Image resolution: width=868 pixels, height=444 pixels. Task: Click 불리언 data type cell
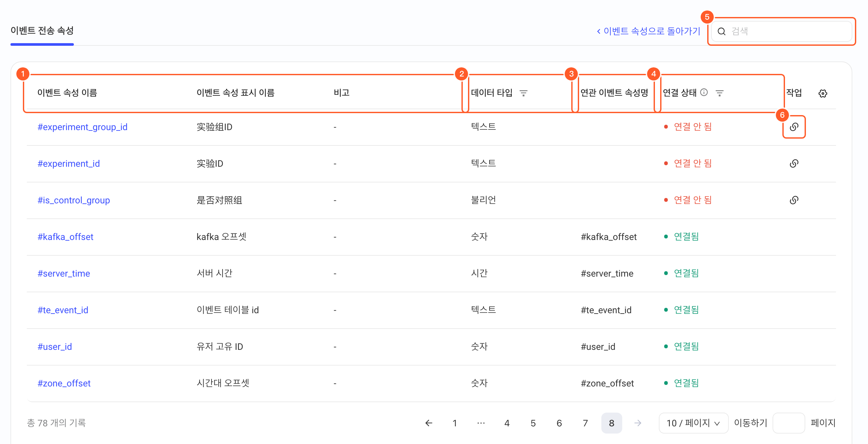coord(483,200)
